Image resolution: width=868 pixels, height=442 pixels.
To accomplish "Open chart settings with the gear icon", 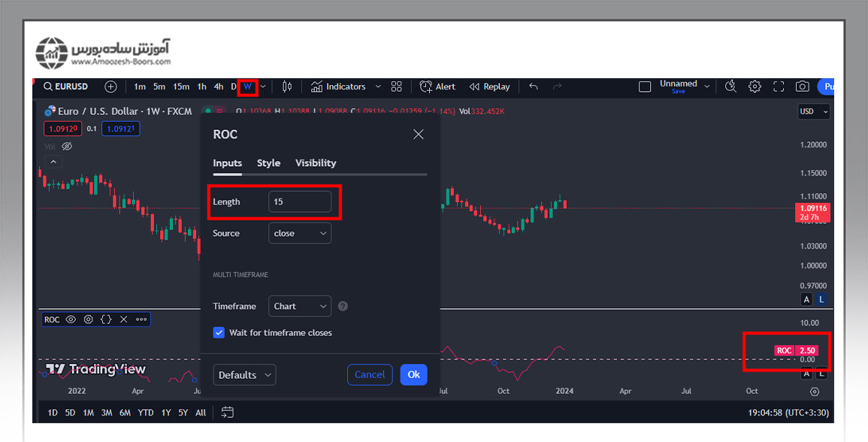I will click(x=754, y=86).
